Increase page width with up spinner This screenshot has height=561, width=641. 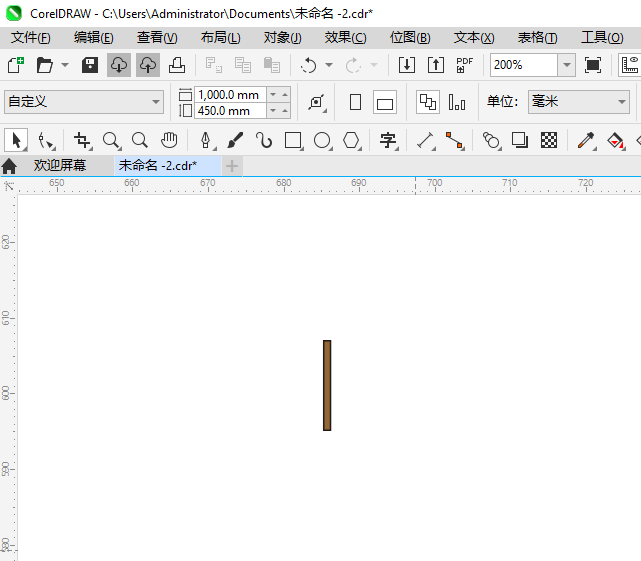[285, 95]
